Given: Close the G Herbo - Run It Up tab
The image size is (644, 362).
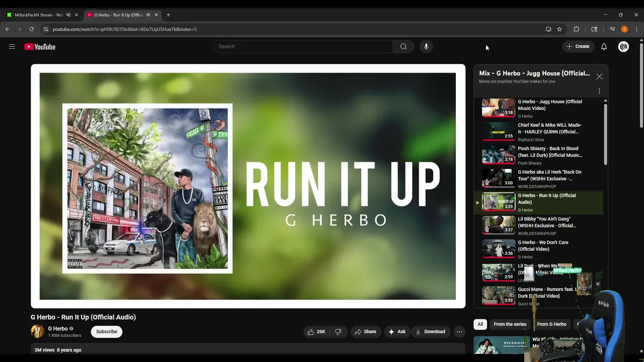Looking at the screenshot, I should point(156,15).
